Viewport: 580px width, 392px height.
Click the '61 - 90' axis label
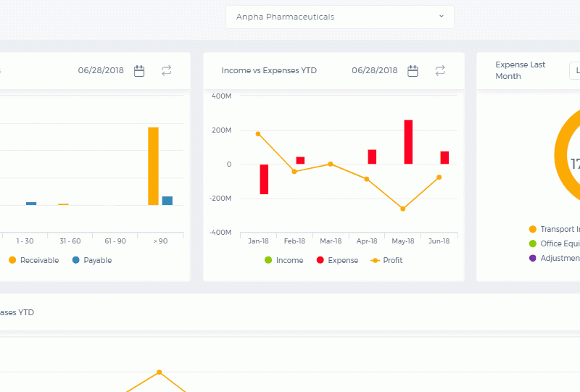[115, 241]
